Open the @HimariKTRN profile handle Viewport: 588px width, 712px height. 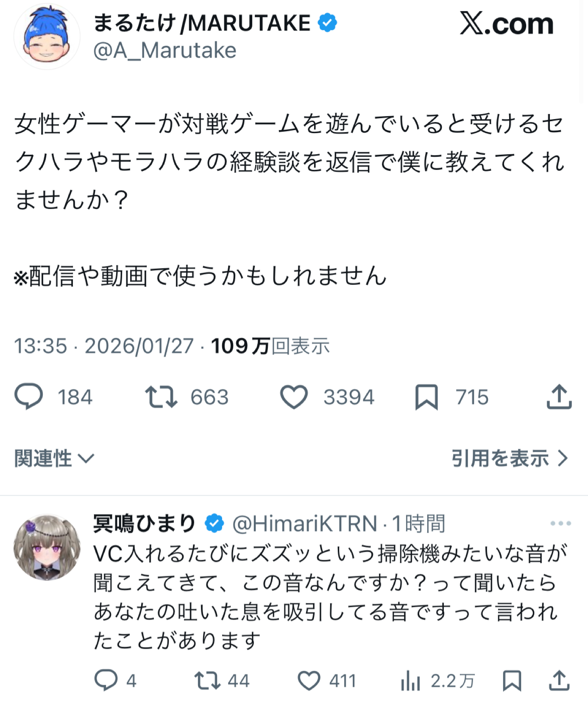304,523
